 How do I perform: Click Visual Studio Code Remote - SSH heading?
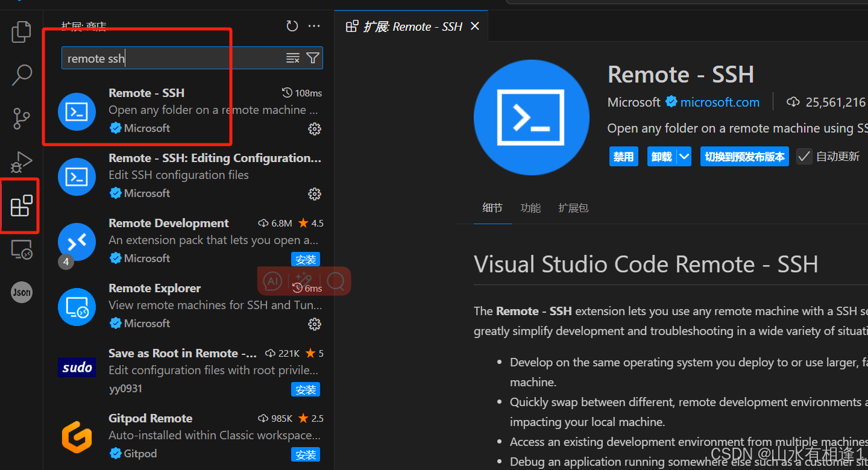(x=646, y=264)
